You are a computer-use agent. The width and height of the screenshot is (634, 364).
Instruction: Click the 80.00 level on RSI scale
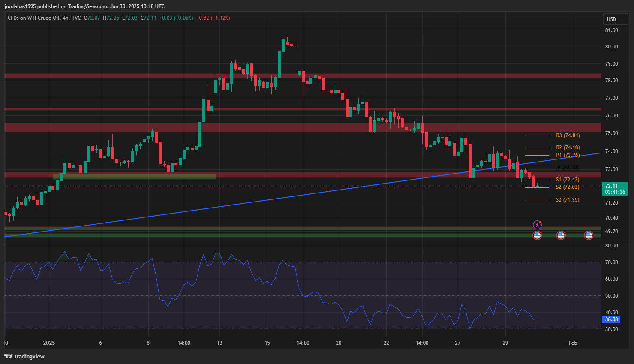coord(611,246)
